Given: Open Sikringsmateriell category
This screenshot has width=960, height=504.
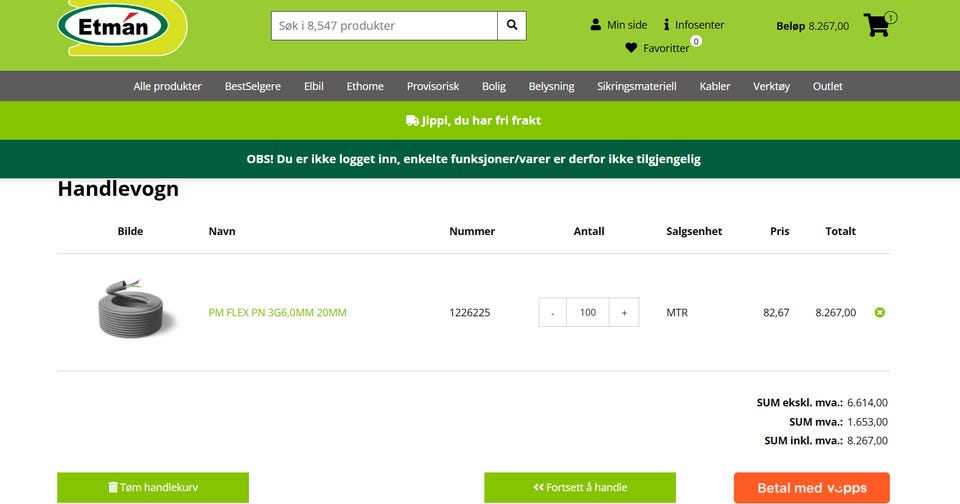Looking at the screenshot, I should (637, 86).
